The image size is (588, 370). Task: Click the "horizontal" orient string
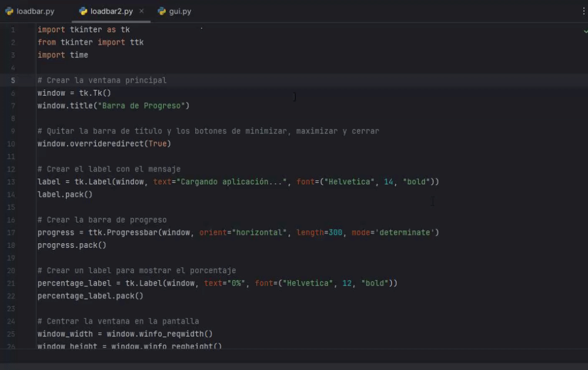(x=259, y=233)
